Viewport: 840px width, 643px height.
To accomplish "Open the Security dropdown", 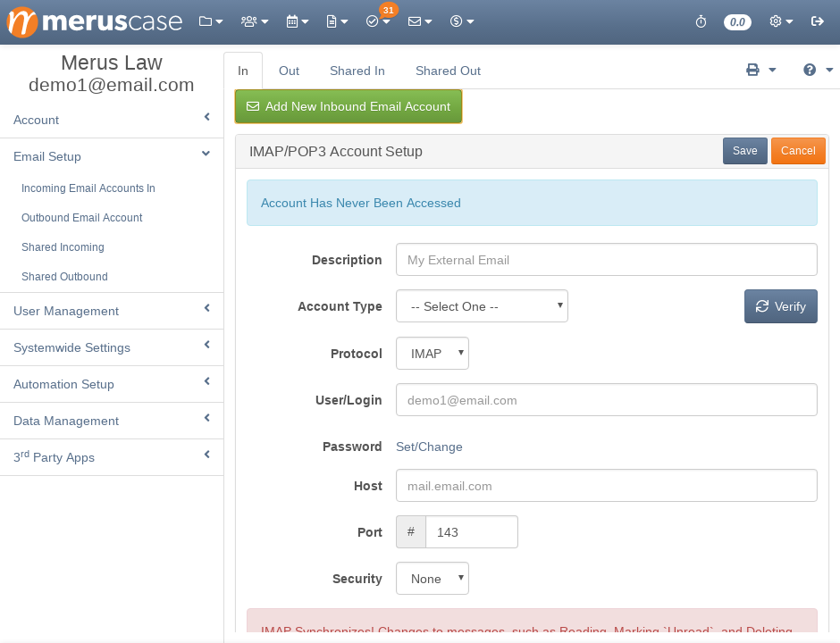I will pyautogui.click(x=433, y=578).
